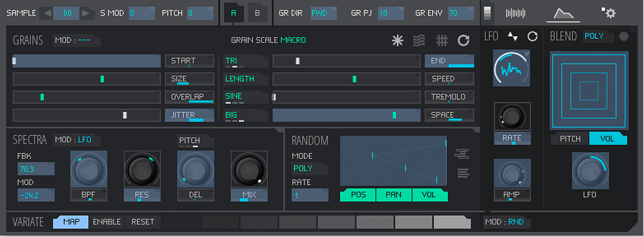Select the next sample arrow
This screenshot has width=644, height=237.
point(86,13)
